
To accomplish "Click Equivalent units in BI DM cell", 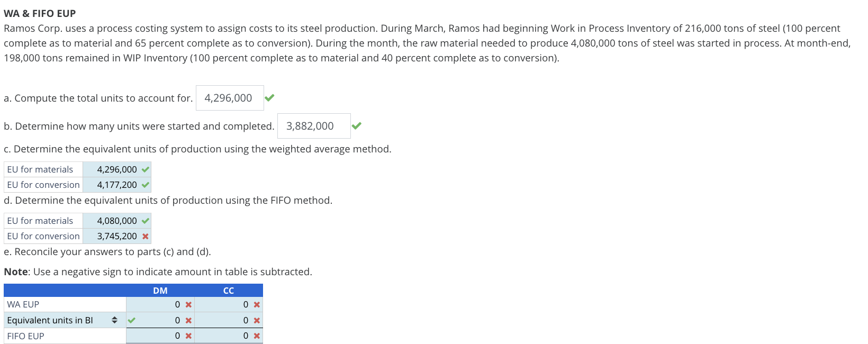I will pyautogui.click(x=160, y=320).
